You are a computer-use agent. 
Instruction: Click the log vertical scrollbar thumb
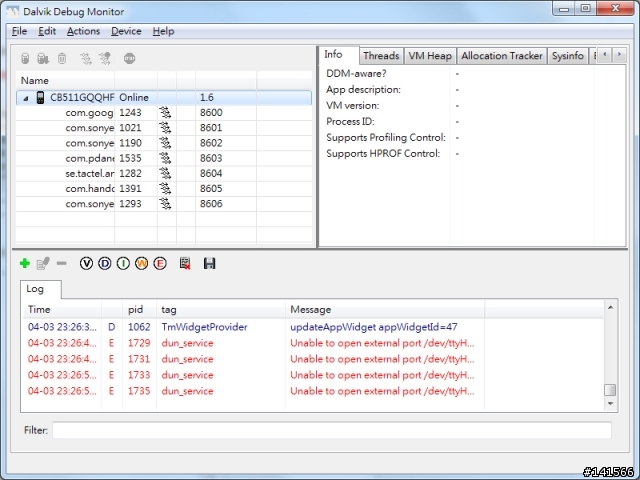(610, 390)
